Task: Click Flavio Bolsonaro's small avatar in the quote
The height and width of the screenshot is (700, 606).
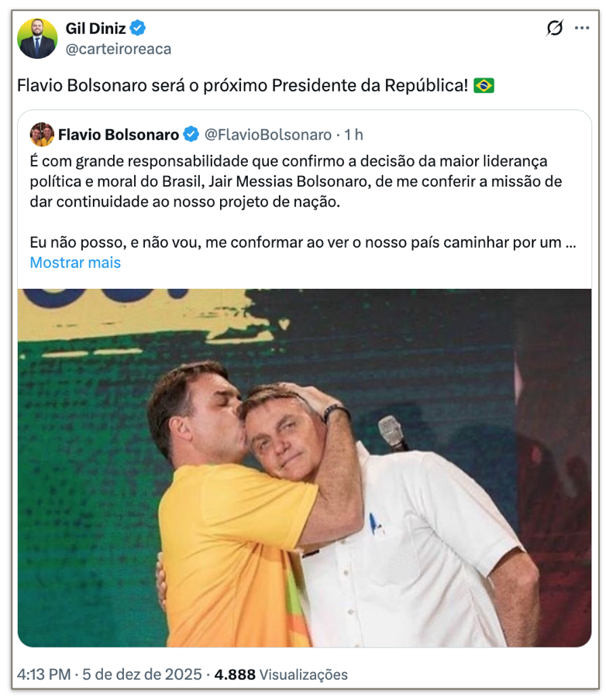Action: pos(42,135)
